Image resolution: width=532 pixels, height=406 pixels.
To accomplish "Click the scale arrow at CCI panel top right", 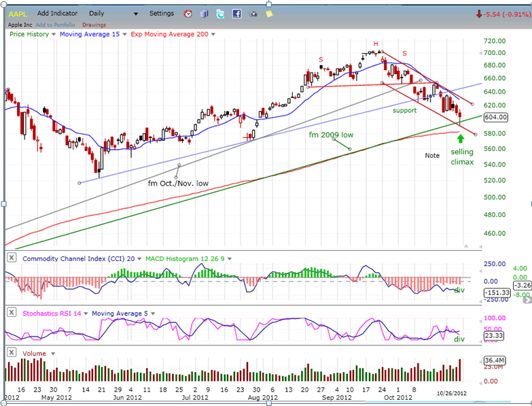I will click(480, 271).
